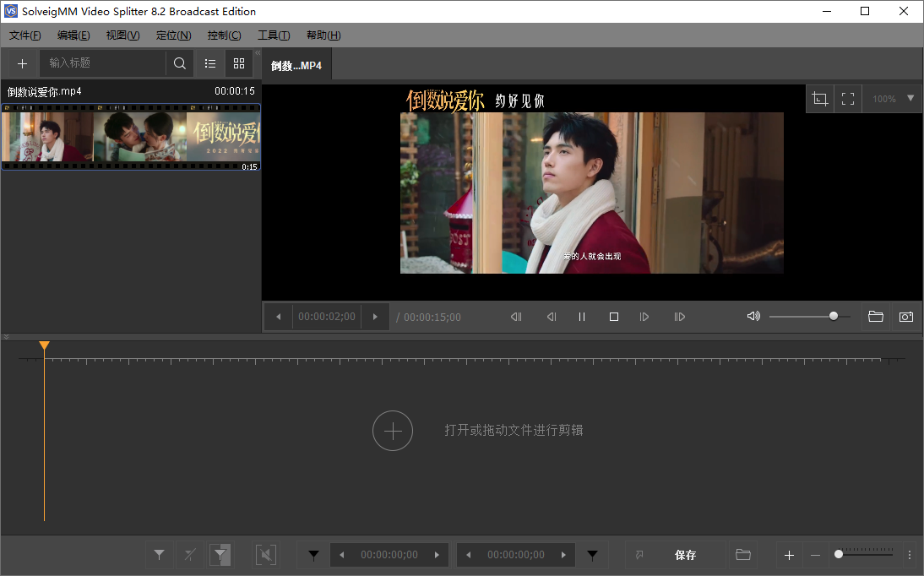Toggle the keep-fragment filter marker
Viewport: 924px width, 576px height.
tap(159, 555)
